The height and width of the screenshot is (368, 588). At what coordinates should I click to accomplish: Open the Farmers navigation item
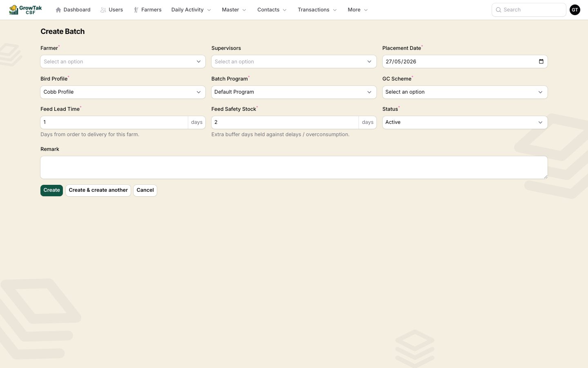point(148,10)
